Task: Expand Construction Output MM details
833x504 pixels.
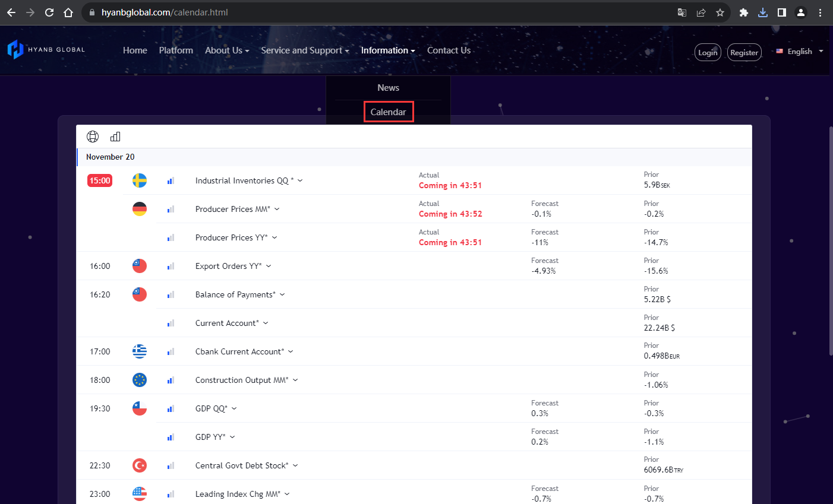Action: [295, 380]
